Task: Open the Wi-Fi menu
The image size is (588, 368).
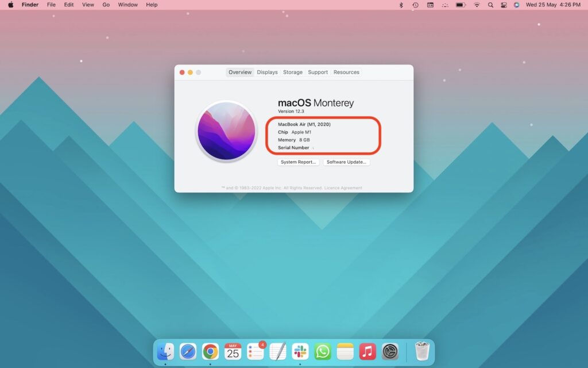Action: [x=477, y=5]
